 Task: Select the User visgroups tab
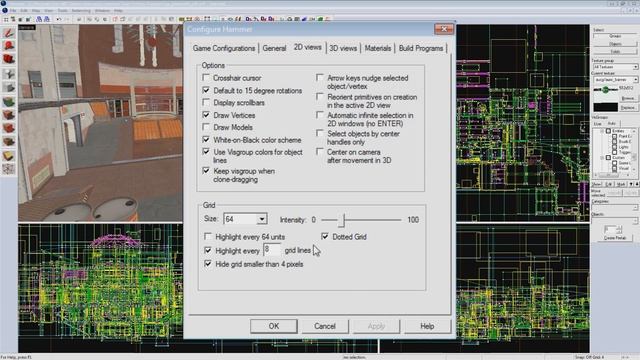[x=598, y=124]
